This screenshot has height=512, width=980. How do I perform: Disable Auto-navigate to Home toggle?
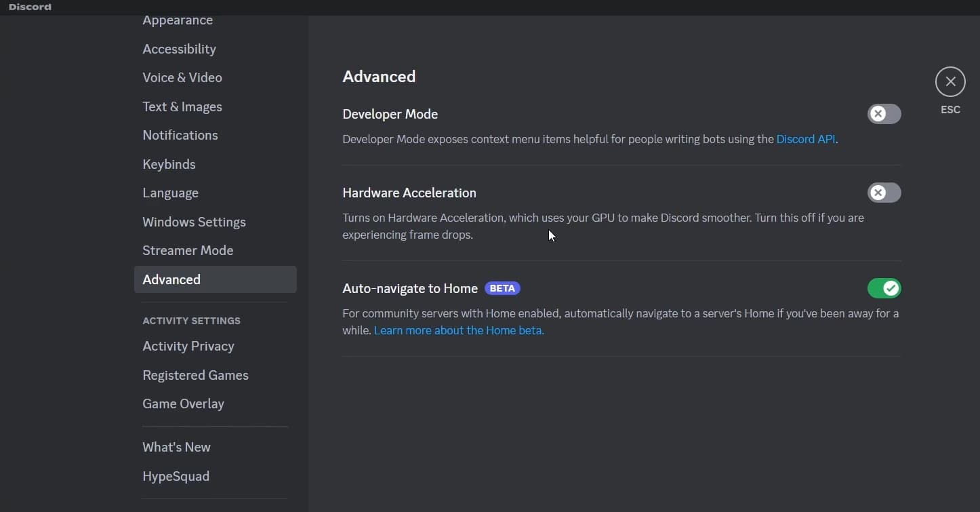(884, 288)
